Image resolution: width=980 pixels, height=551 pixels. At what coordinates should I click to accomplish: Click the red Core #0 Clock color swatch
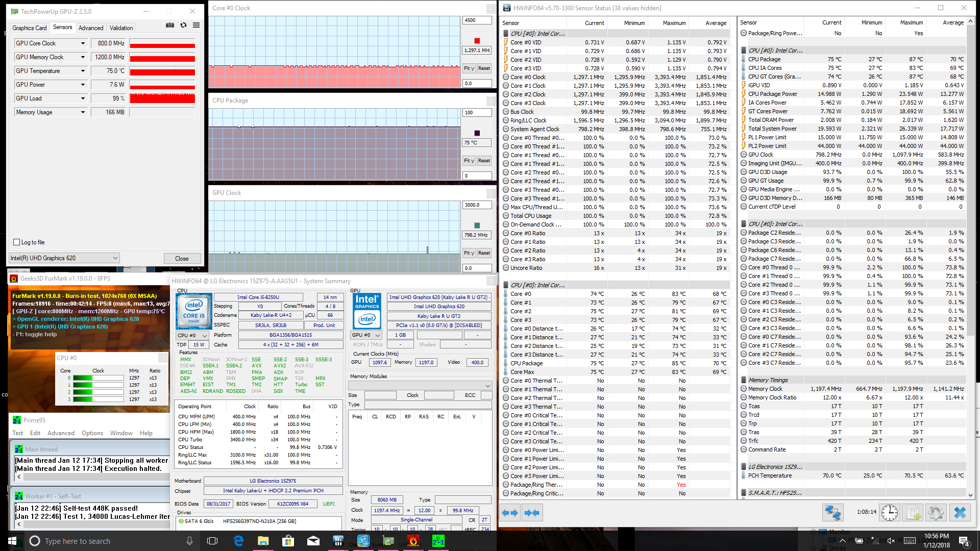pos(477,41)
